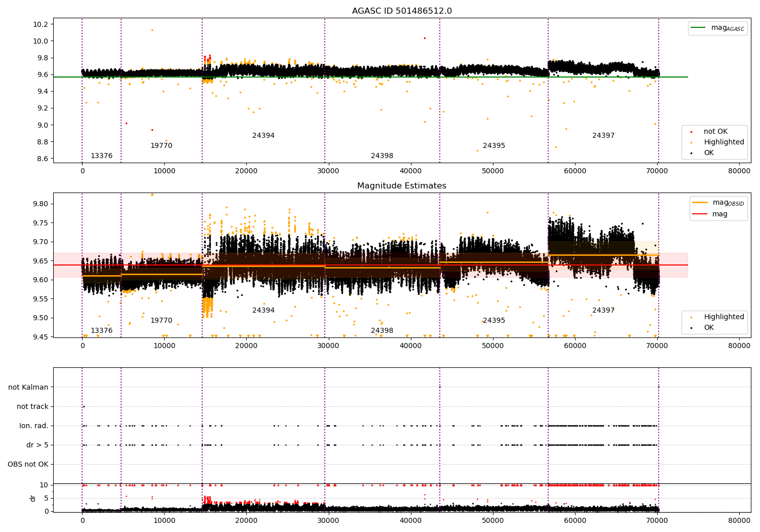Image resolution: width=760 pixels, height=532 pixels.
Task: Click 'Highlighted' in the top plot legend
Action: [x=718, y=142]
